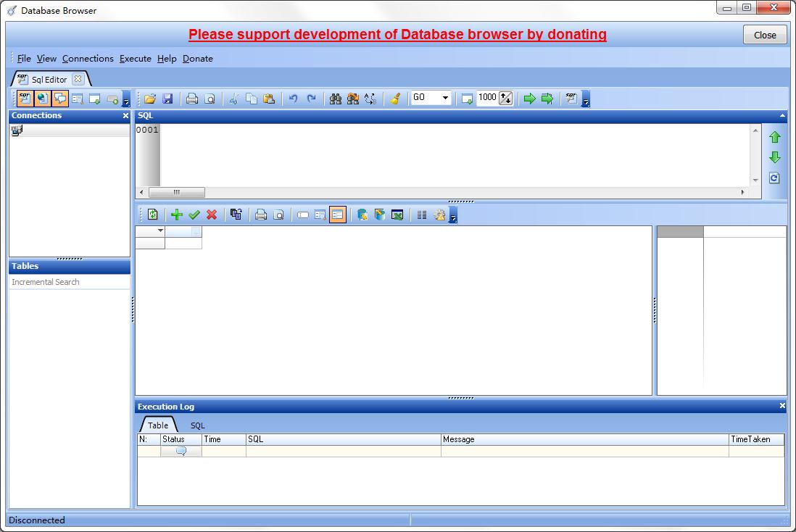Expand the results toolbar overflow options
The width and height of the screenshot is (796, 532).
click(x=453, y=215)
